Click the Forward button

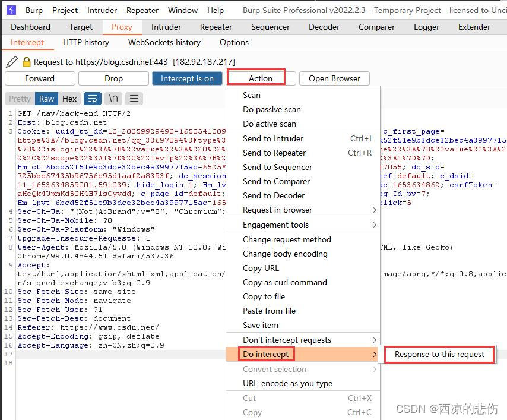tap(40, 78)
